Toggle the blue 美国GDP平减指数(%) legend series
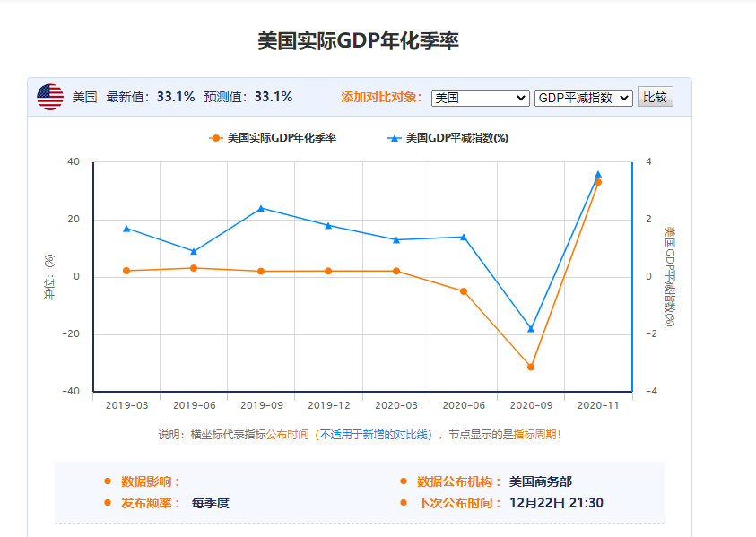 click(x=448, y=138)
